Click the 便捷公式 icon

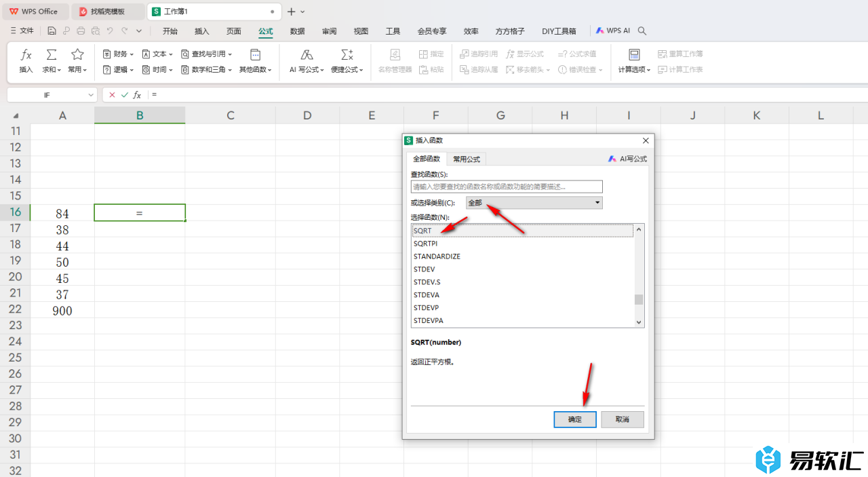click(347, 55)
